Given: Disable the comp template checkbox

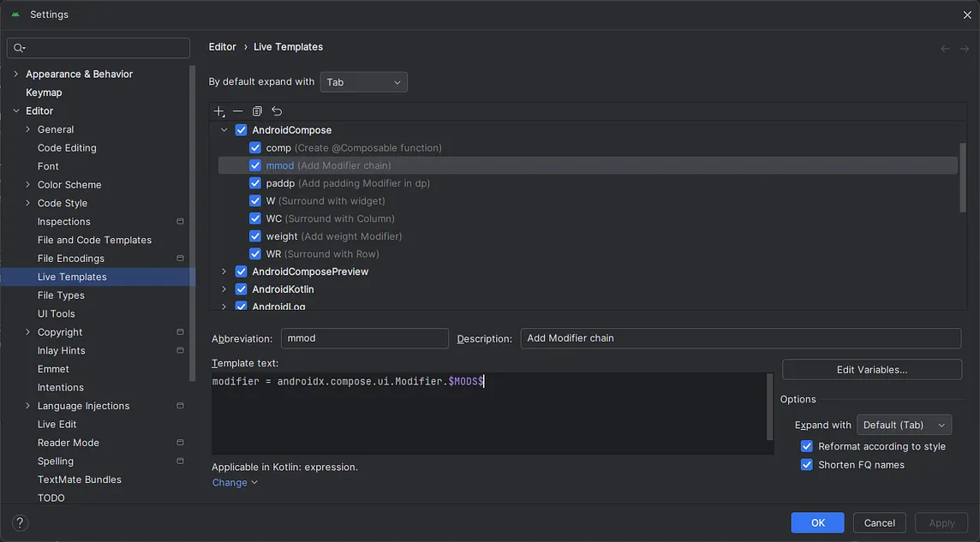Looking at the screenshot, I should pyautogui.click(x=255, y=147).
